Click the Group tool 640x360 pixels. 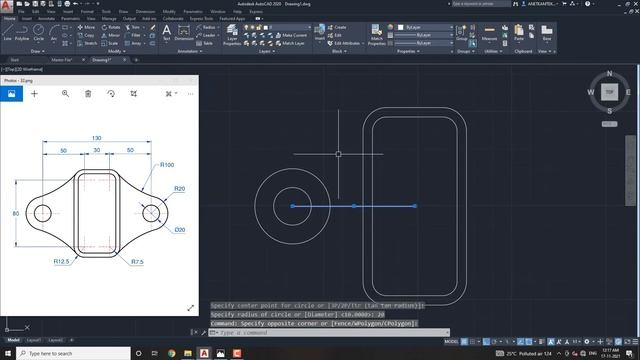461,33
